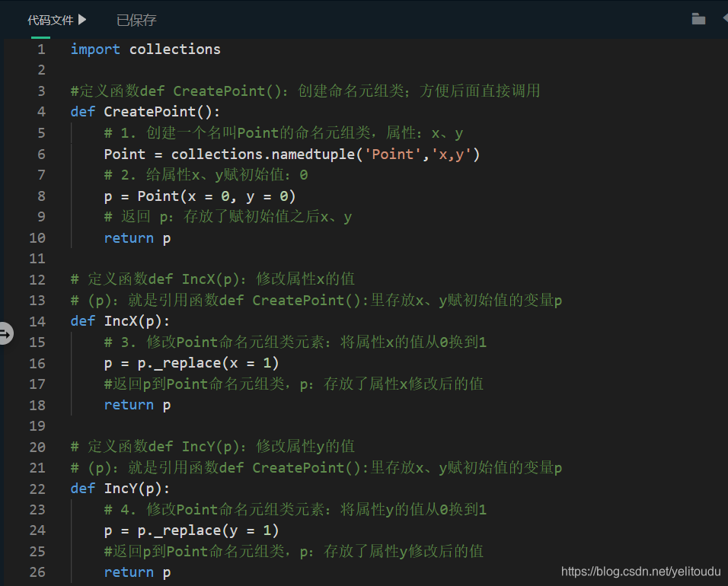The width and height of the screenshot is (728, 586).
Task: Click comment '# 1. 创建一个名叫Point的命名元组类'
Action: pyautogui.click(x=283, y=133)
